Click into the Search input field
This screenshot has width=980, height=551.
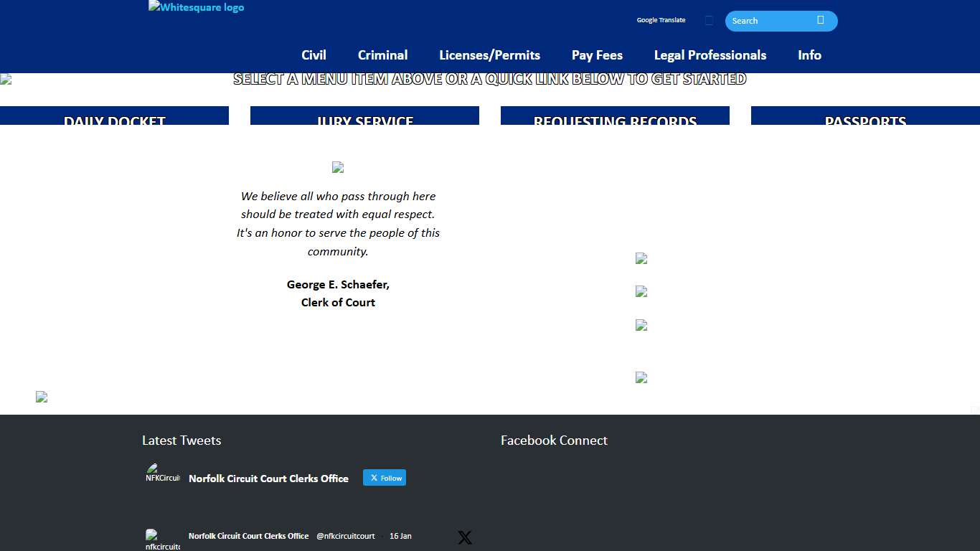point(769,21)
